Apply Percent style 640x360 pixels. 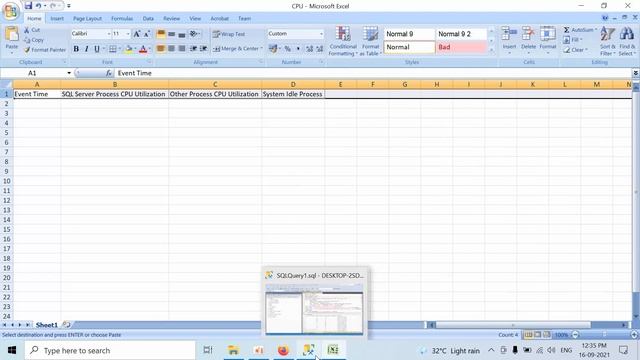[288, 49]
